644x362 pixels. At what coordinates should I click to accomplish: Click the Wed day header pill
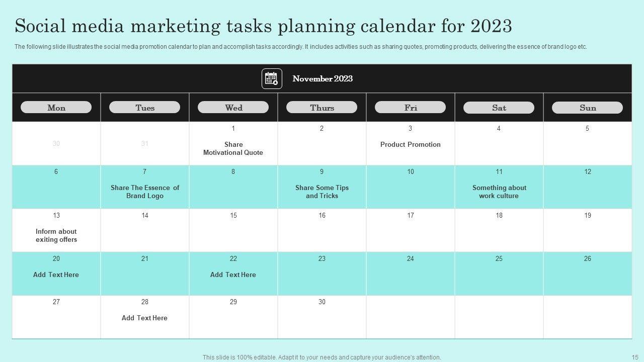(x=233, y=108)
